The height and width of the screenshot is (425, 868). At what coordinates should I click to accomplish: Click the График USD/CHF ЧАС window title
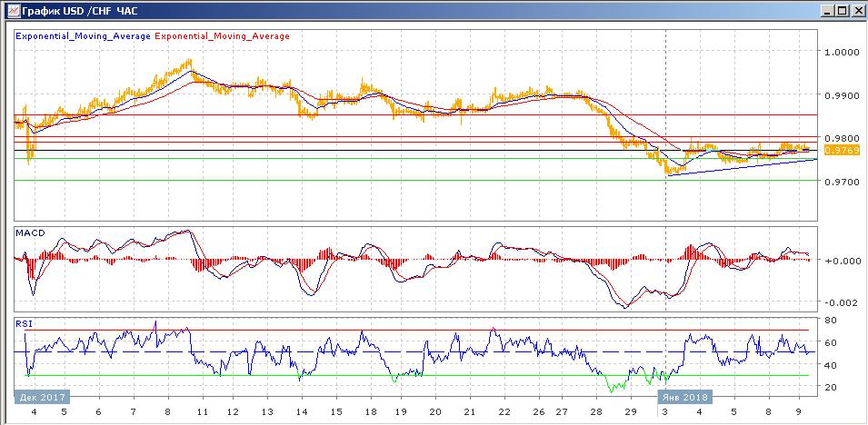click(x=80, y=11)
